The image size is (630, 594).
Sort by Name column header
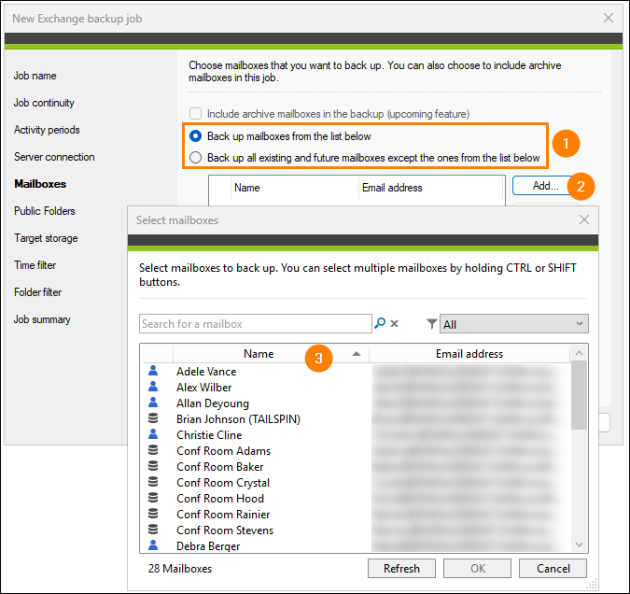pos(271,354)
